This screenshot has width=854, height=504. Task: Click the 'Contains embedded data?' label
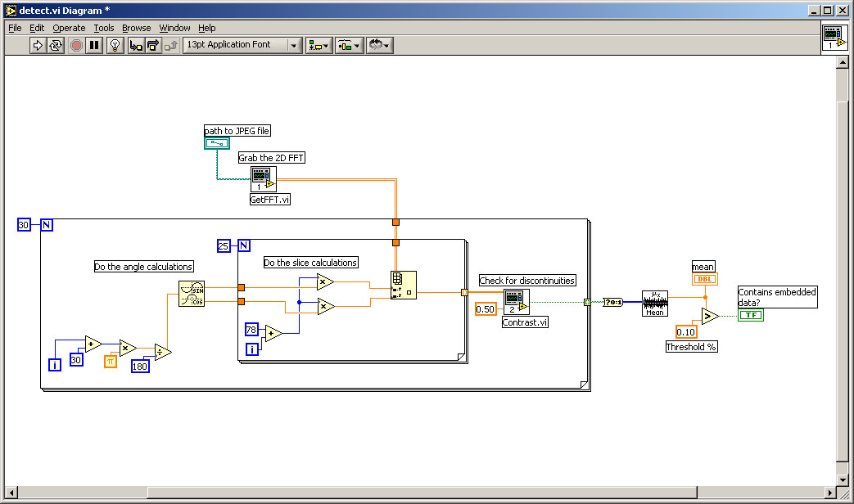pos(777,297)
